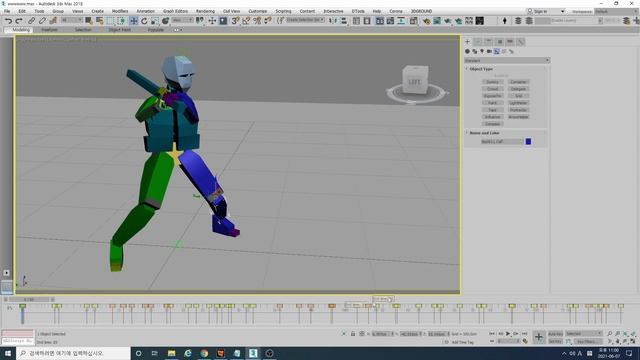Image resolution: width=640 pixels, height=360 pixels.
Task: Open Edit Named Selection Sets icon
Action: point(280,21)
